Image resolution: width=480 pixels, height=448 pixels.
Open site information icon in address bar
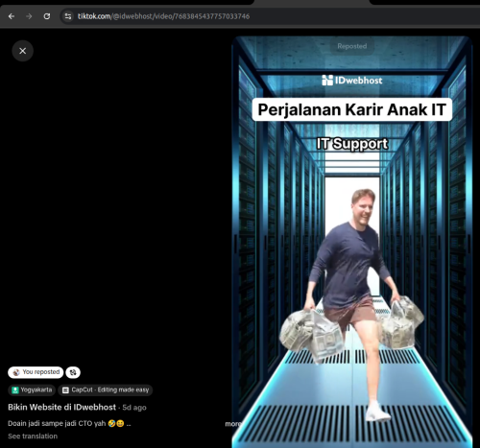coord(68,16)
